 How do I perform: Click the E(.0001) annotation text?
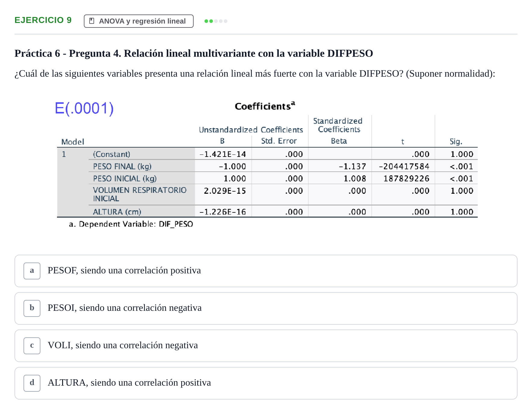[84, 108]
